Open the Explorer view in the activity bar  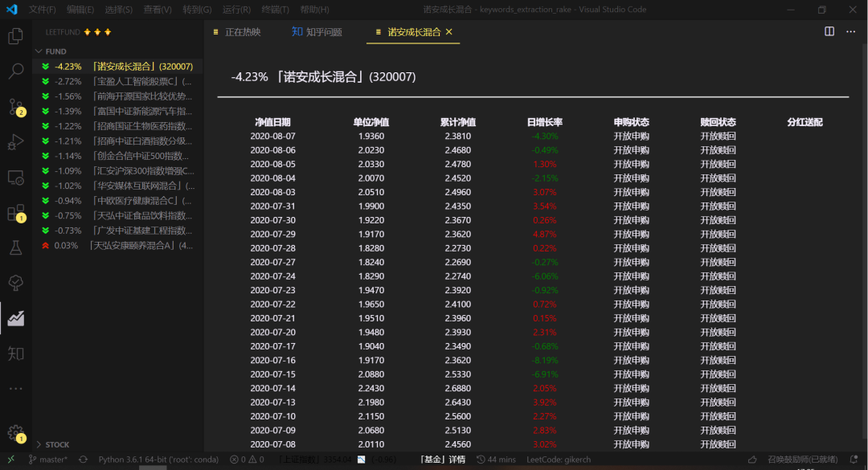tap(16, 36)
